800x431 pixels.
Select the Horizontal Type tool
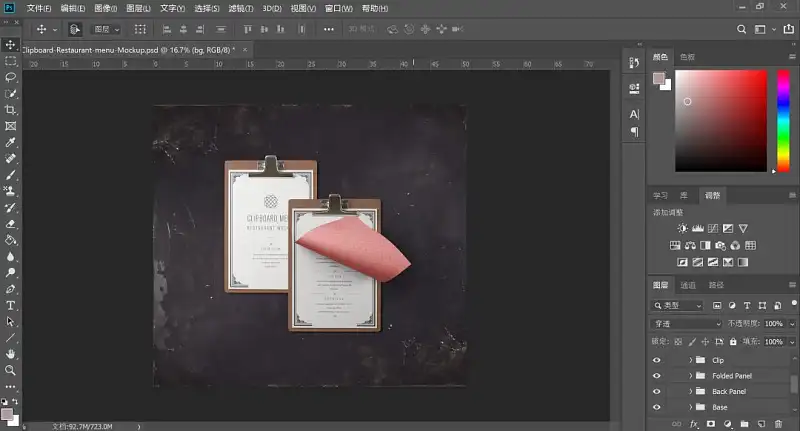tap(10, 306)
